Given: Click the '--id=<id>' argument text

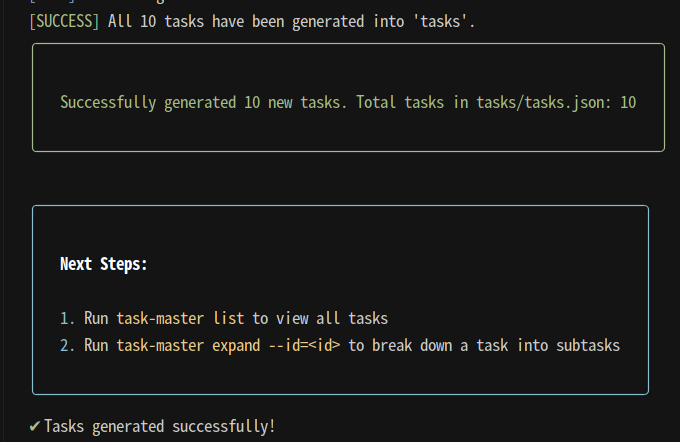Looking at the screenshot, I should click(304, 346).
